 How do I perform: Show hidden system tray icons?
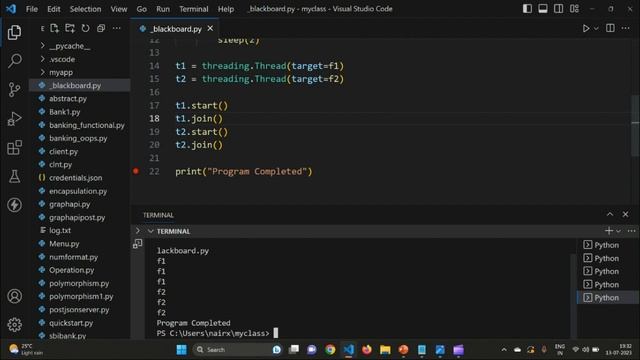(504, 350)
